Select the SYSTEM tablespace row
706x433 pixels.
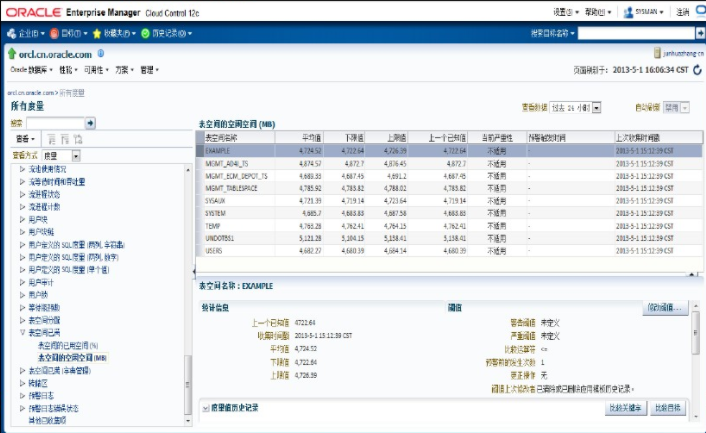coord(449,213)
